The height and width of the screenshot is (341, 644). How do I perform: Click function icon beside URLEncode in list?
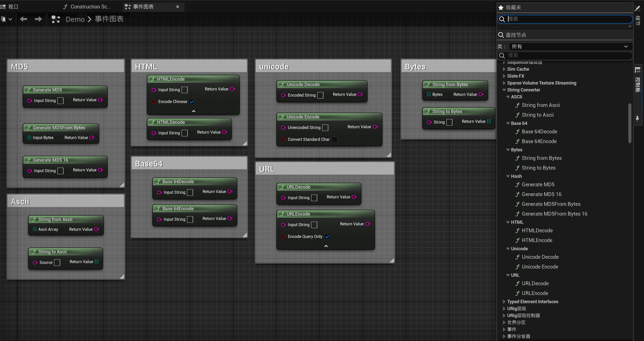[x=518, y=293]
